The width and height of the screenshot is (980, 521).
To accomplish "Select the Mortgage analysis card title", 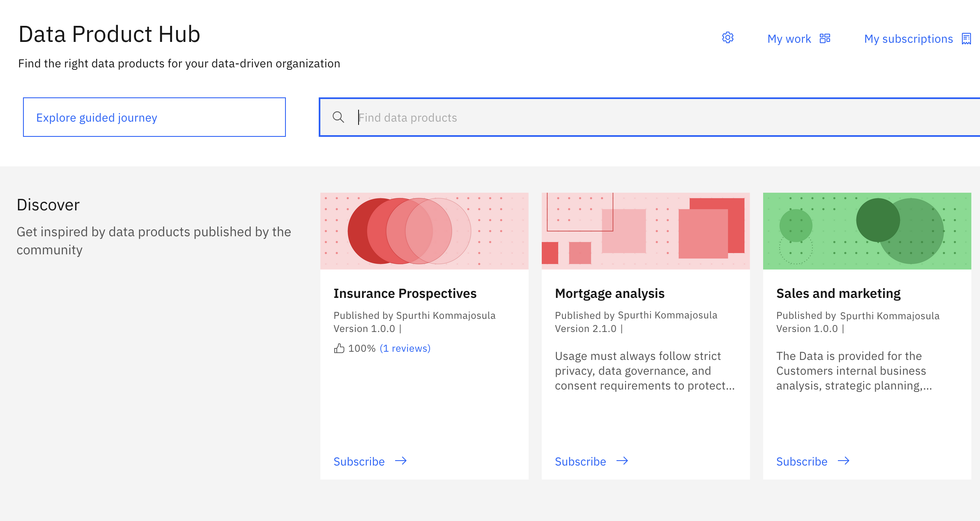I will 610,293.
